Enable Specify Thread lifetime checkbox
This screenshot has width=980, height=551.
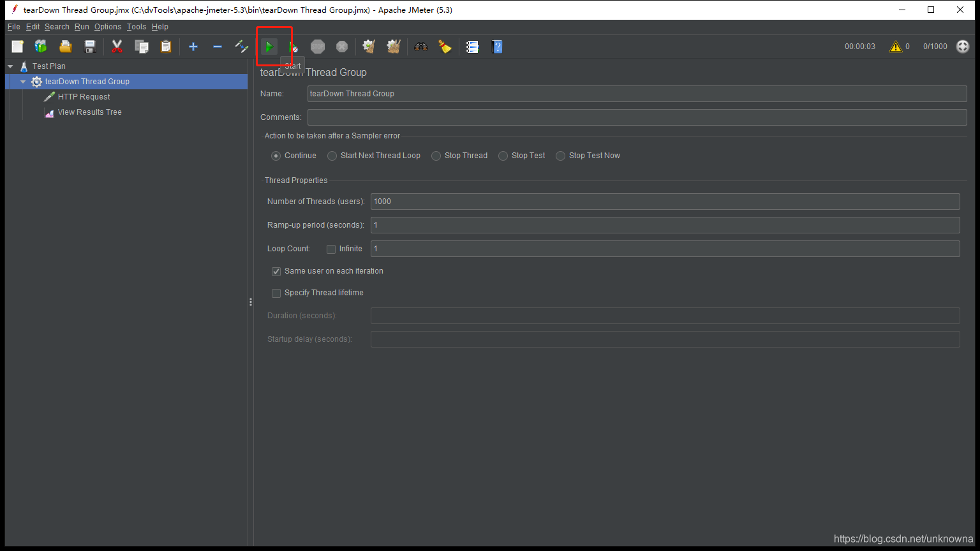[276, 293]
